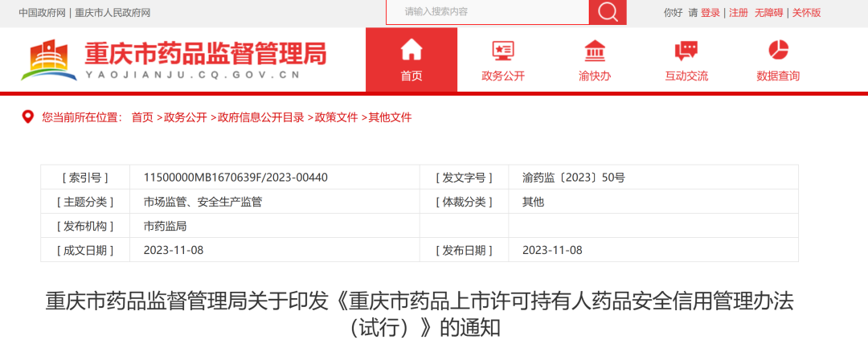
Task: Click the home icon above 首页
Action: tap(411, 50)
